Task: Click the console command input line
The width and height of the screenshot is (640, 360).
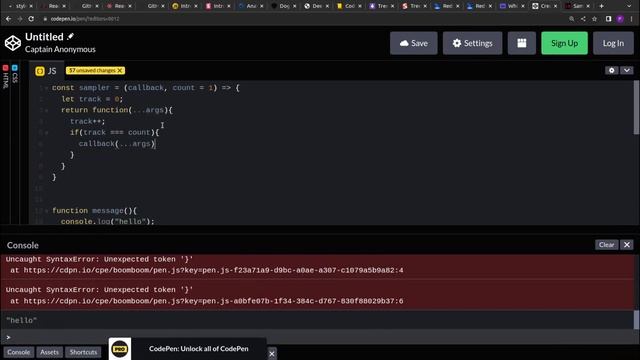Action: point(318,337)
